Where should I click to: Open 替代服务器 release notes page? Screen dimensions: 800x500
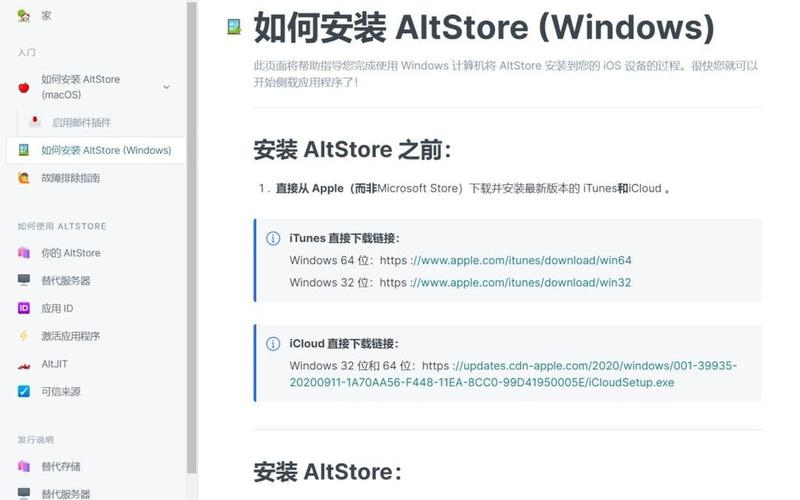click(66, 493)
